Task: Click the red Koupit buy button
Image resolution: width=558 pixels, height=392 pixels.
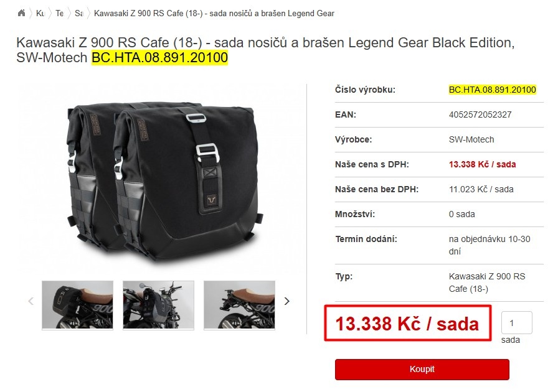Action: (x=422, y=369)
